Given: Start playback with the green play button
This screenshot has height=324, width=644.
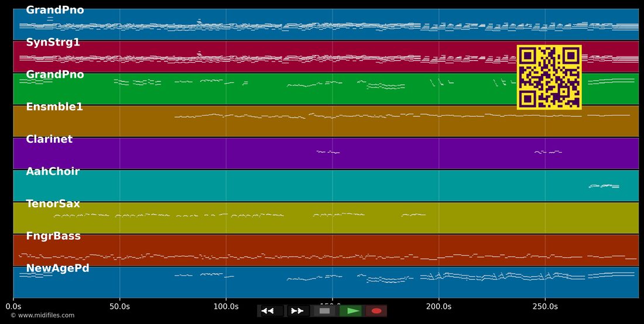Looking at the screenshot, I should pos(351,311).
